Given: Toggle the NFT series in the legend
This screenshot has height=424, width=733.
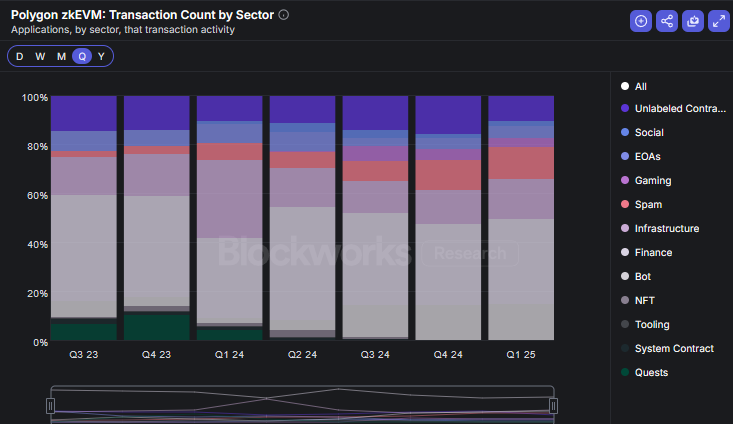Looking at the screenshot, I should pyautogui.click(x=638, y=301).
